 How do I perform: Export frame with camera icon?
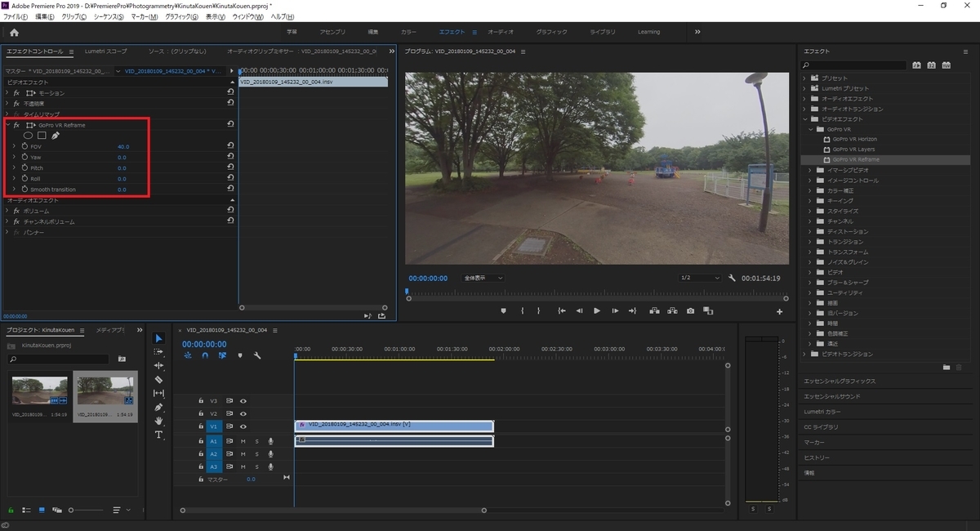pyautogui.click(x=690, y=310)
